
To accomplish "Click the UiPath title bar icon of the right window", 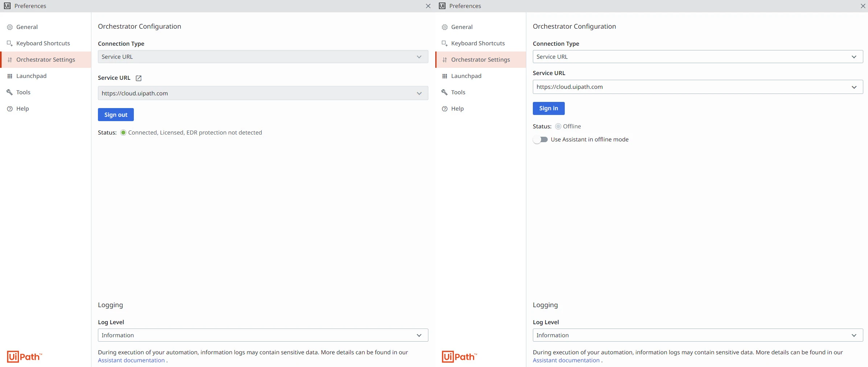I will 442,6.
